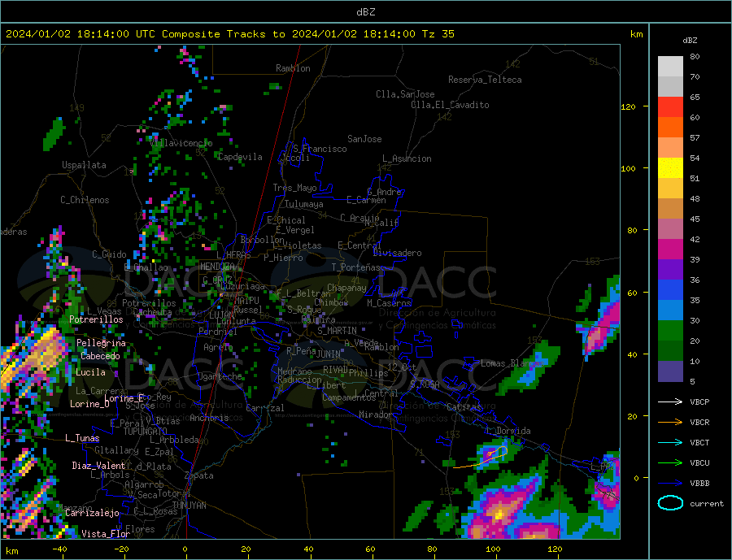Click the white Pellegrina label
Screen dimensions: 732x560
[101, 343]
